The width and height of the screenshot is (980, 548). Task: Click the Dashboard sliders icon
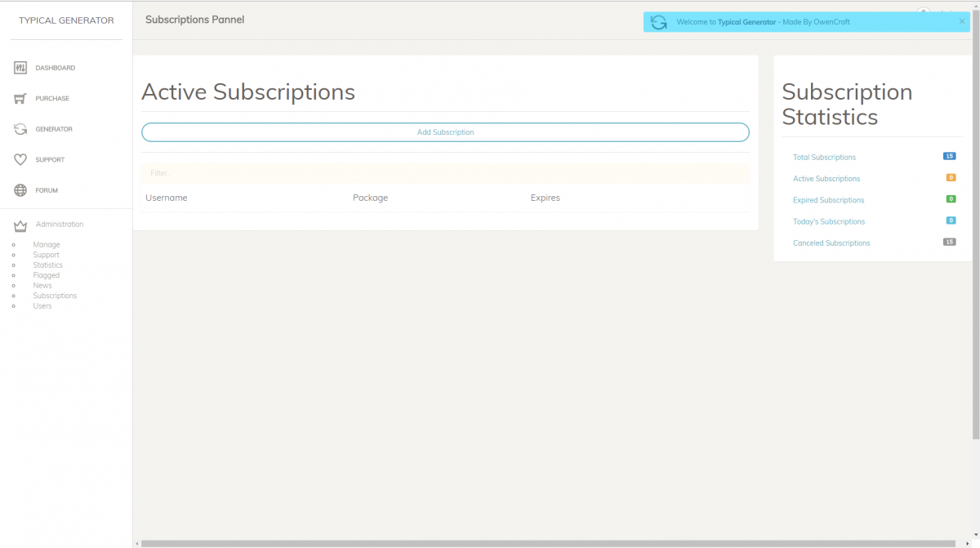20,68
